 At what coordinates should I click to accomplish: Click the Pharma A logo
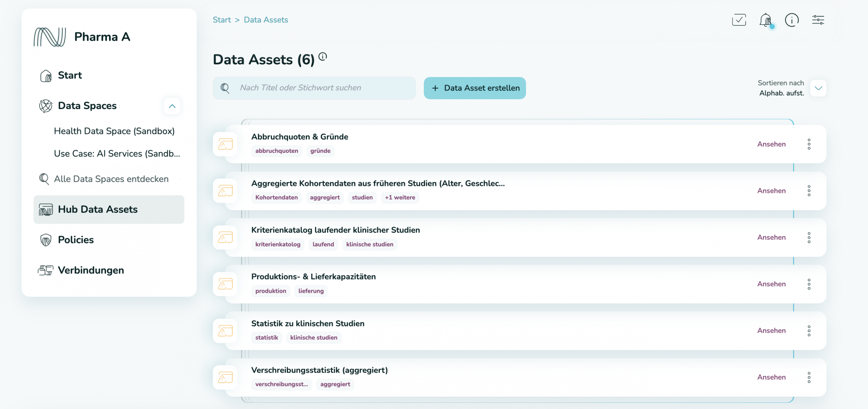point(50,37)
